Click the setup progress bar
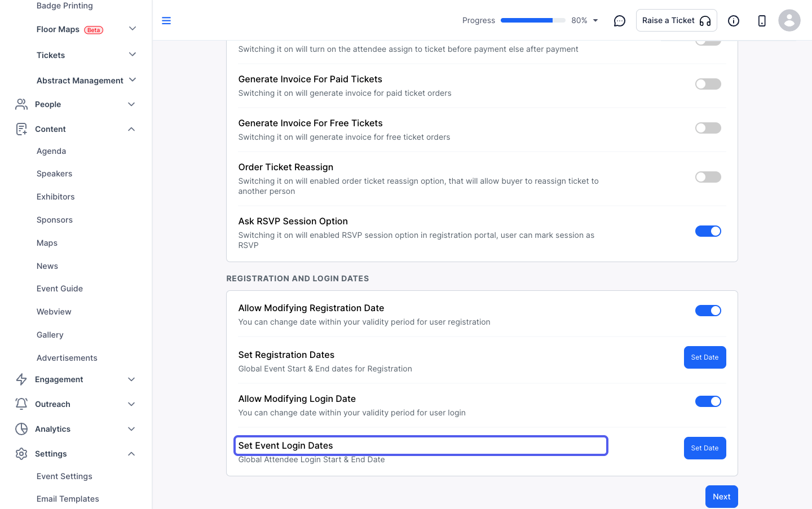 coord(533,20)
